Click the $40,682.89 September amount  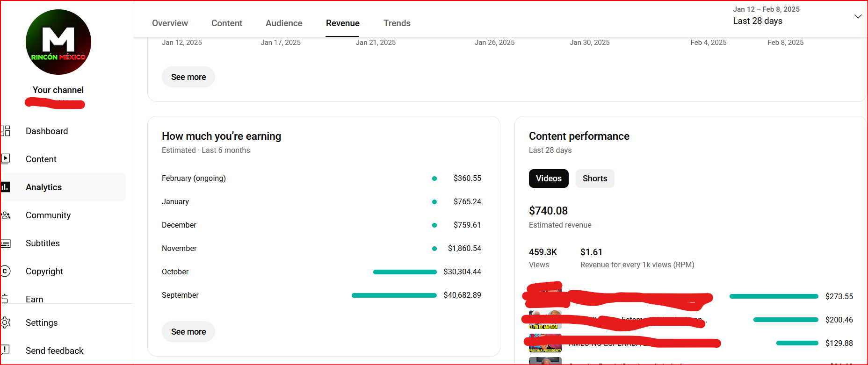[x=463, y=295]
